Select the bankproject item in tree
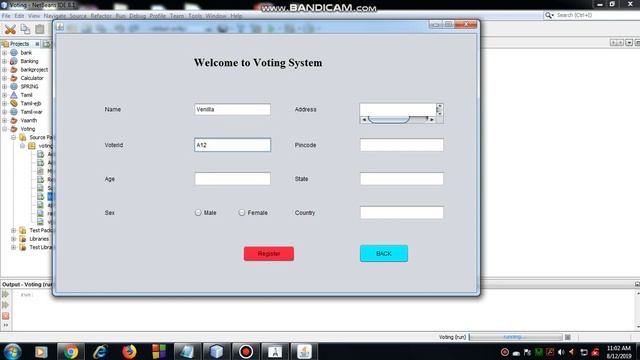 [x=34, y=70]
